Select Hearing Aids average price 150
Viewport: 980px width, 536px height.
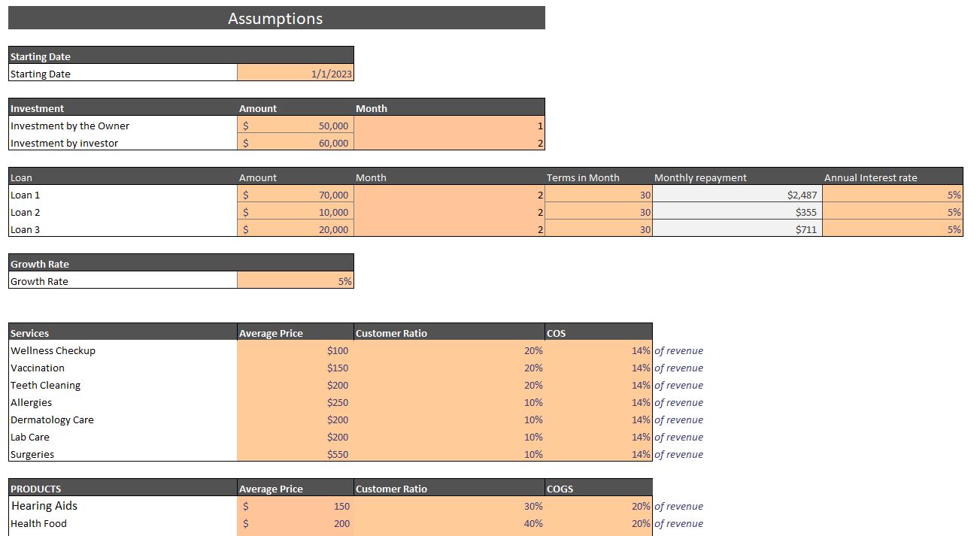[x=295, y=506]
